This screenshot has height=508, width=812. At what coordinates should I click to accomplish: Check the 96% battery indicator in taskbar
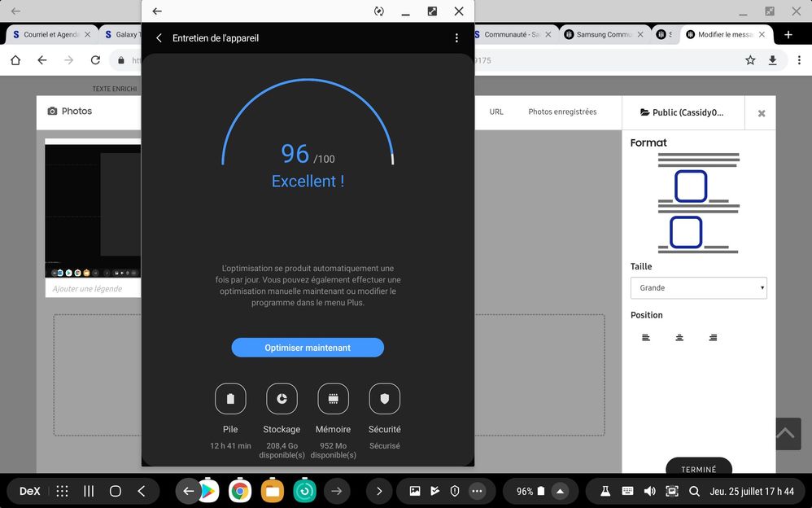click(x=530, y=491)
